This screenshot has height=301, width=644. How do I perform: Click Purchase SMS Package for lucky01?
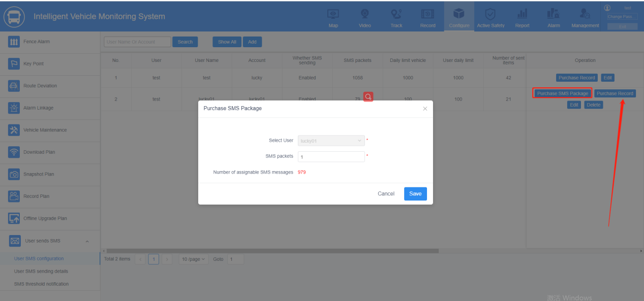[x=563, y=93]
